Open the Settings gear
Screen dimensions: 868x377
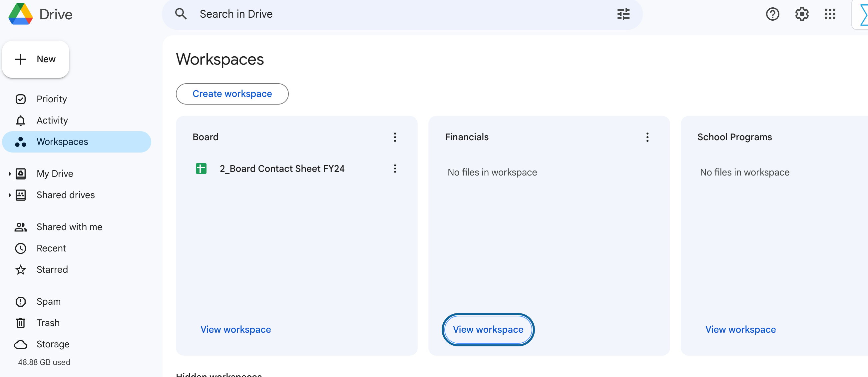tap(802, 14)
